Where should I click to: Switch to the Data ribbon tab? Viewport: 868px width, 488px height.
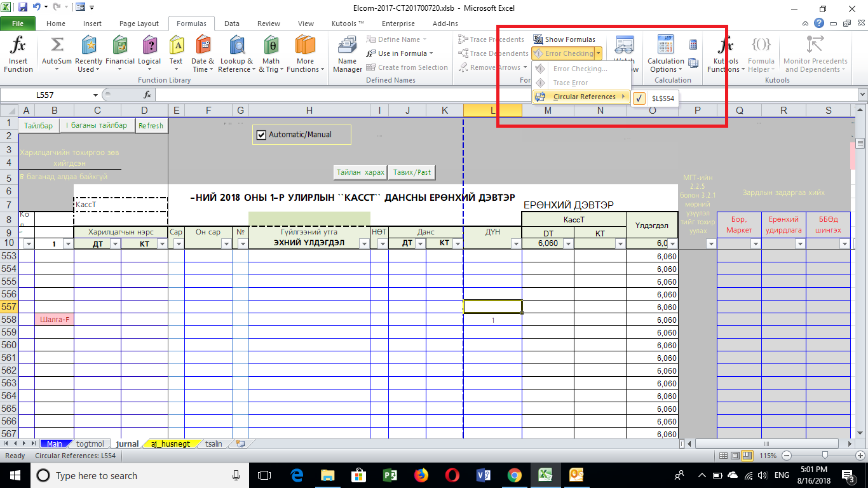(x=232, y=24)
